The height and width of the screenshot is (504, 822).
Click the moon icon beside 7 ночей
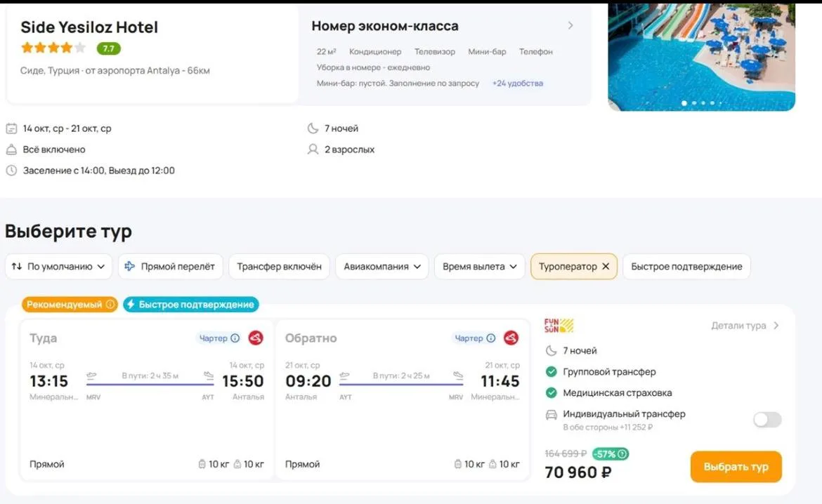click(x=313, y=128)
